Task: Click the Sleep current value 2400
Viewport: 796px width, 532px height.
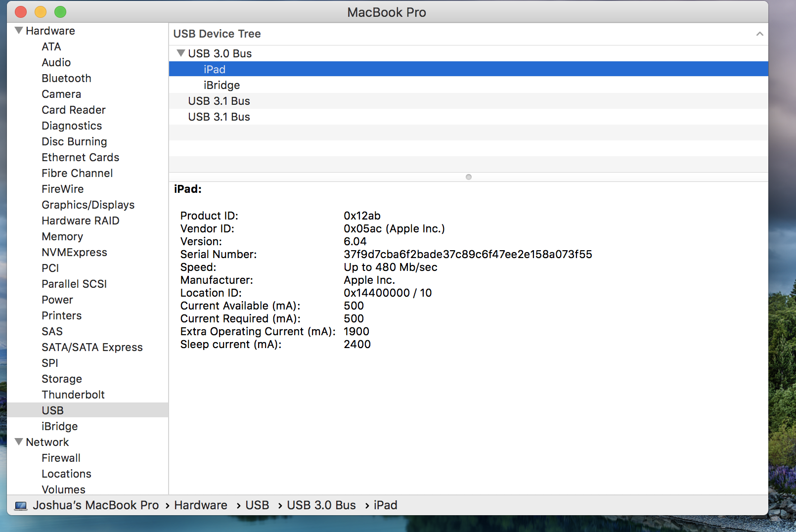Action: click(357, 344)
